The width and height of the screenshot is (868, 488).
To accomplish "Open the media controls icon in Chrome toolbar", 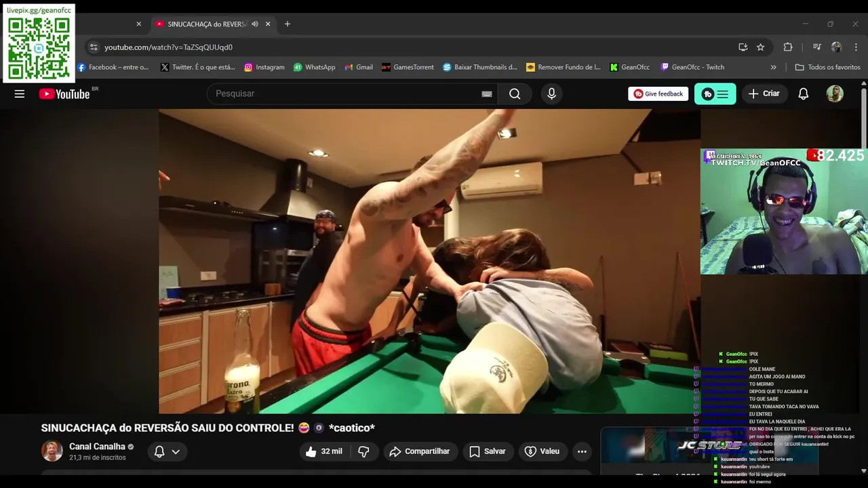I will 816,47.
